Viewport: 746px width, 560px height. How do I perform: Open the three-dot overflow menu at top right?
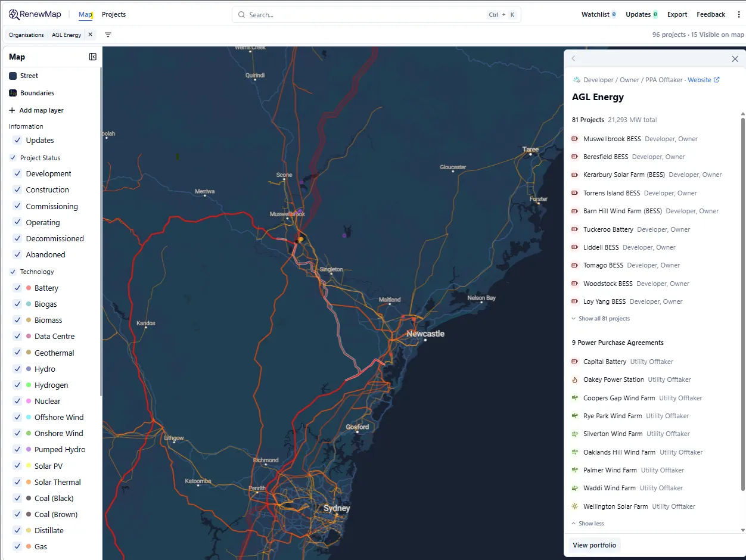739,14
